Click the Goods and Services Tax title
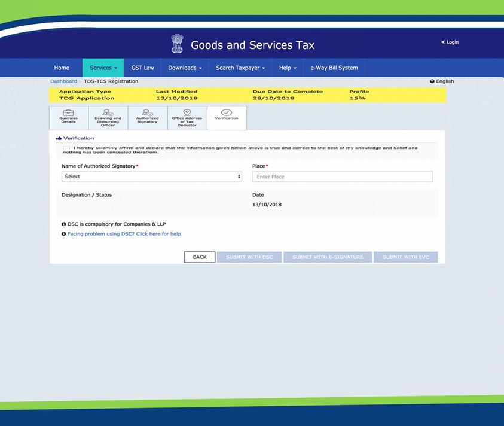 point(253,45)
